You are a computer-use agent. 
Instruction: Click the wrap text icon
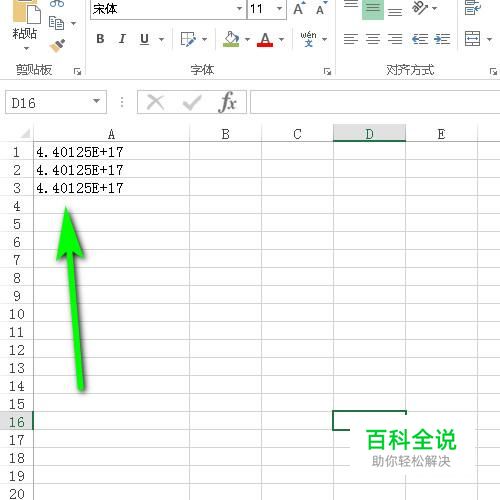[473, 8]
